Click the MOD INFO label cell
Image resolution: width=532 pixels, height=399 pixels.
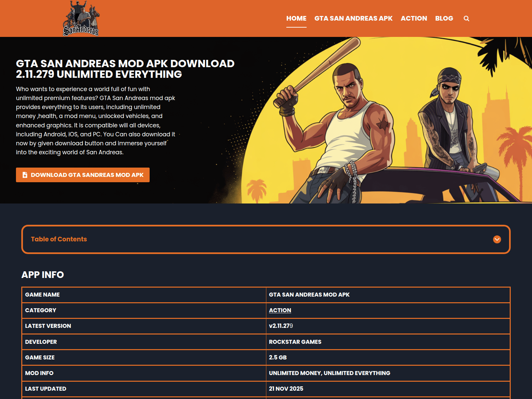(x=144, y=373)
